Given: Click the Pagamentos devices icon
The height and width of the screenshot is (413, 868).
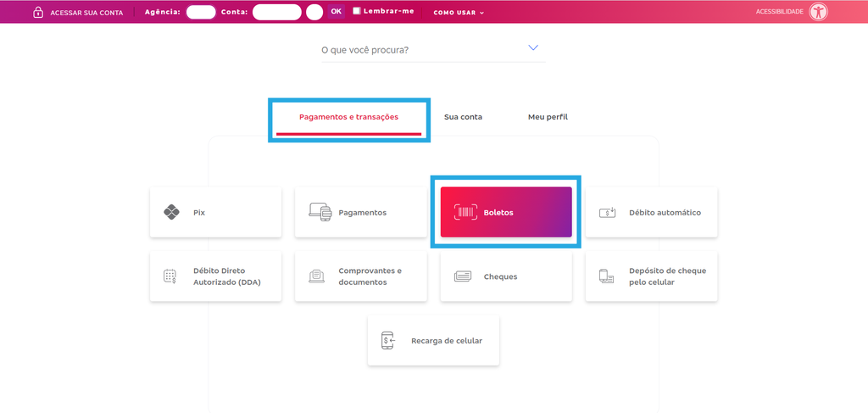Looking at the screenshot, I should click(x=320, y=212).
